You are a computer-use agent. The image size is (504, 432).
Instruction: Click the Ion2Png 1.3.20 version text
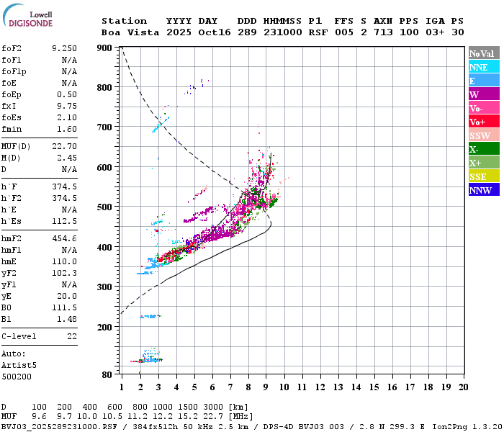467,426
